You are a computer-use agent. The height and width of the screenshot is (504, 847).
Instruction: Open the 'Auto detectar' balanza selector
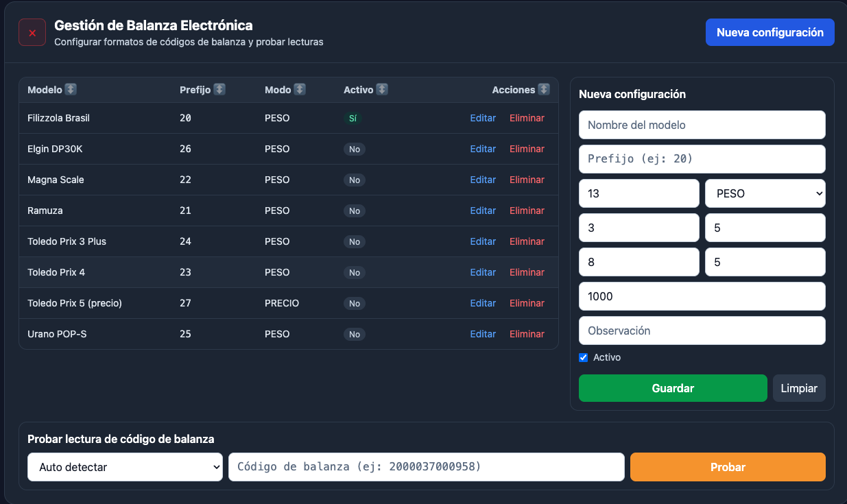point(125,467)
